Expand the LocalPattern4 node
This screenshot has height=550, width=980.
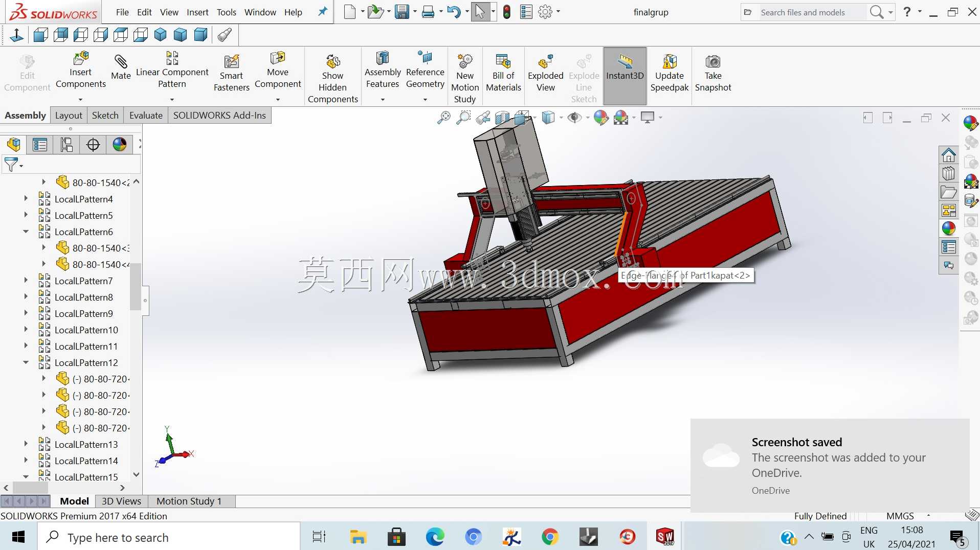tap(26, 198)
